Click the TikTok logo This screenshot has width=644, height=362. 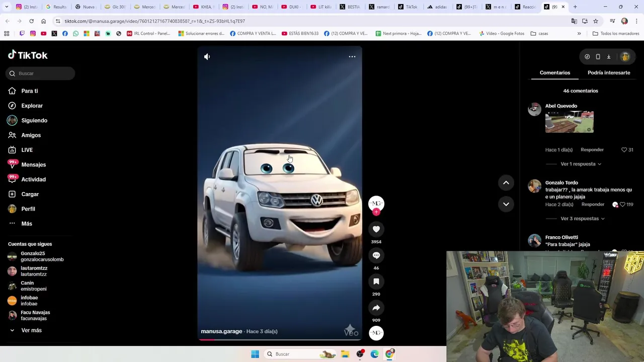tap(28, 55)
